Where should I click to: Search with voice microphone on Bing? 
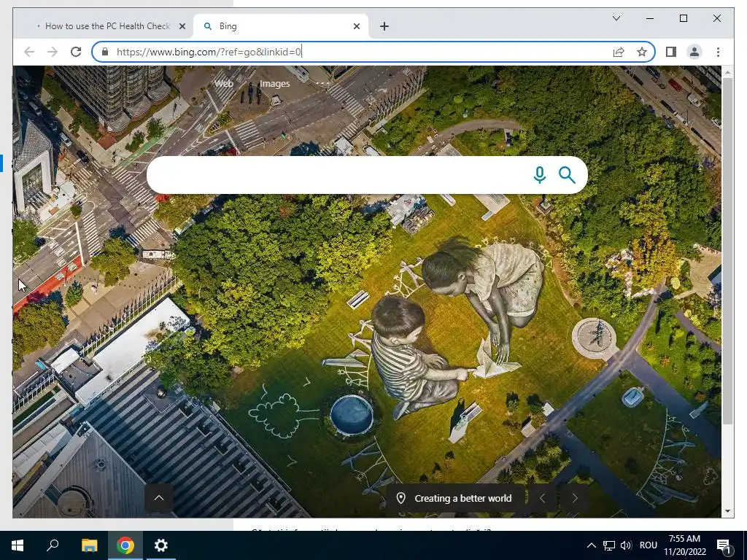540,175
